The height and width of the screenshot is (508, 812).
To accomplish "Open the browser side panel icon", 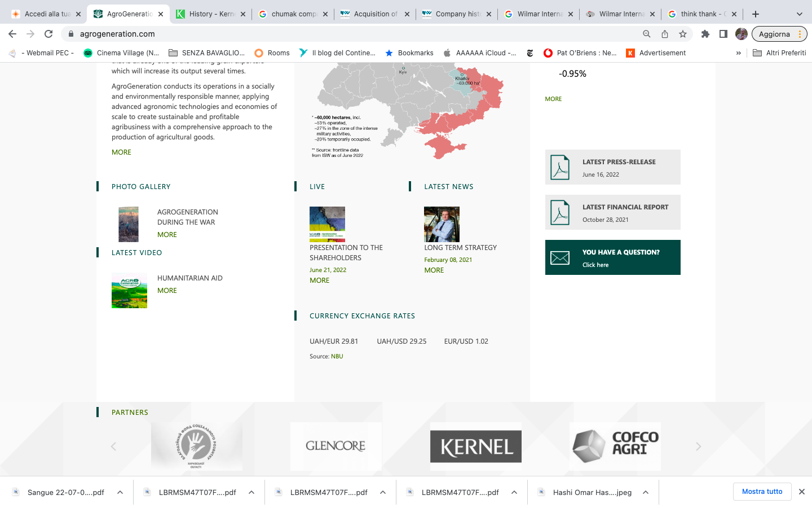I will point(723,34).
